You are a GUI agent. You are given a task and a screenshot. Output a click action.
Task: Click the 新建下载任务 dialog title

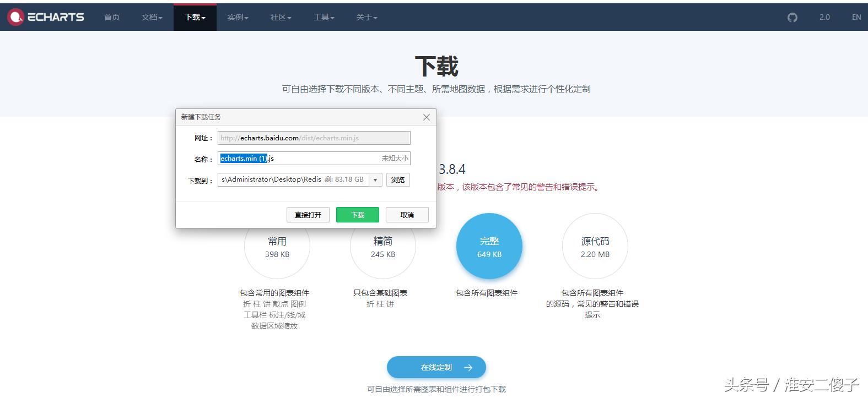(201, 117)
